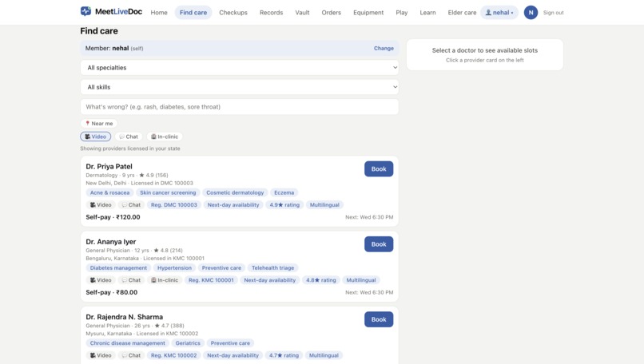Click Video chip on Dr. Patel's card
Image resolution: width=644 pixels, height=364 pixels.
101,205
